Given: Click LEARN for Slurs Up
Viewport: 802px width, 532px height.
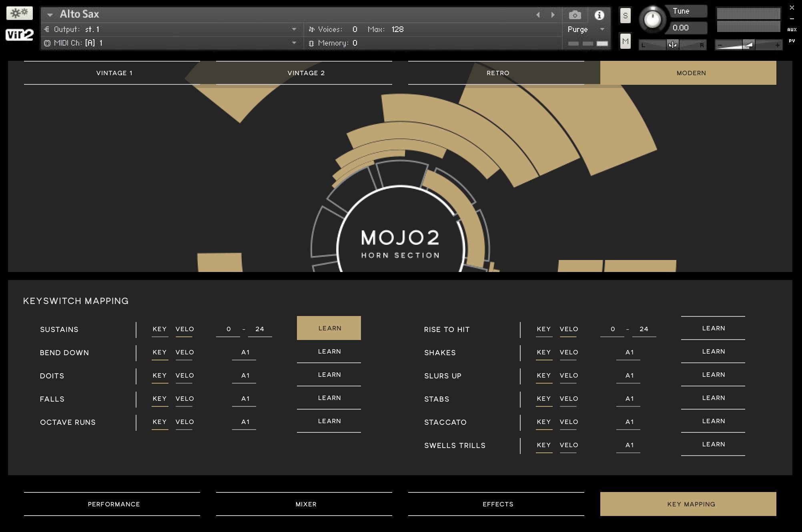Looking at the screenshot, I should 713,374.
